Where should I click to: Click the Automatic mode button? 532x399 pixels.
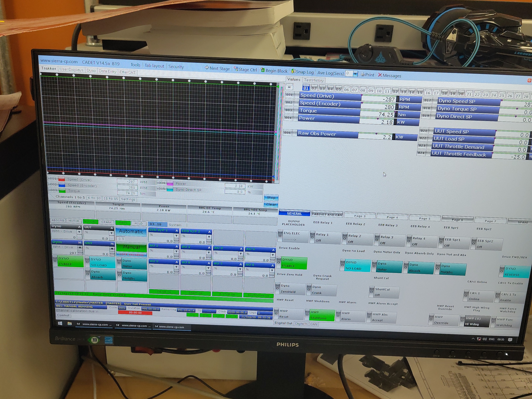point(131,231)
